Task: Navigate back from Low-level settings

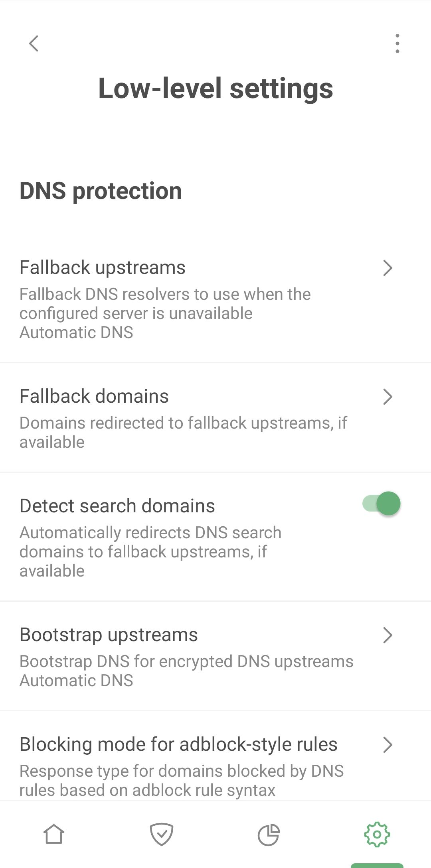Action: coord(34,44)
